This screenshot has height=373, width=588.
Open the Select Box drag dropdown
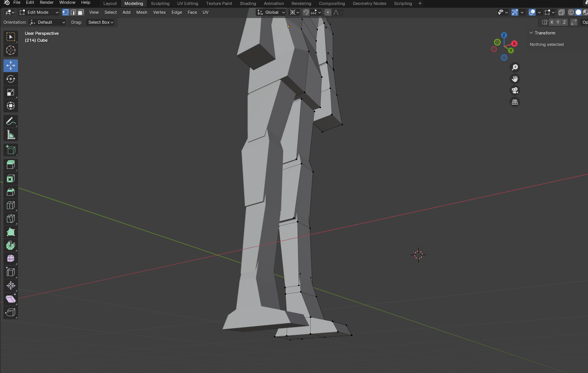point(101,22)
